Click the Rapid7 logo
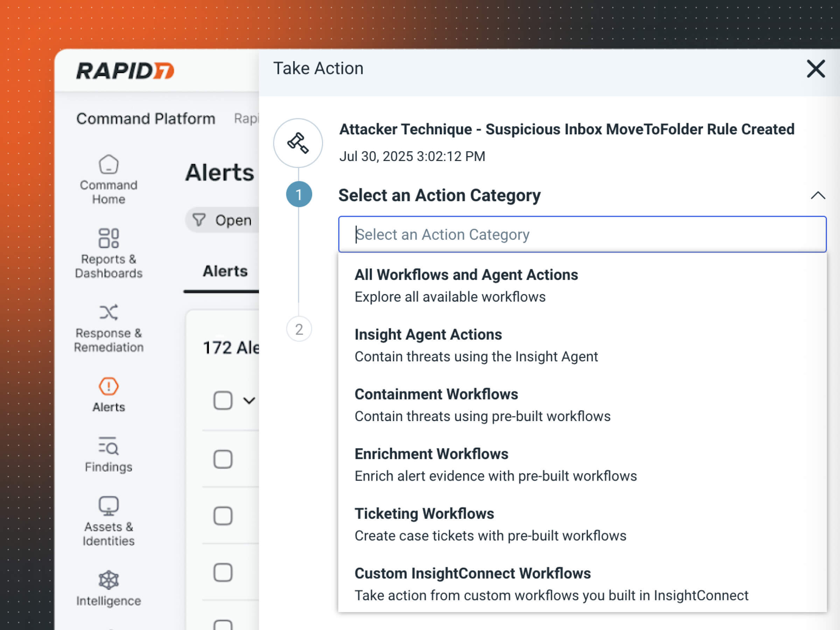The image size is (840, 630). tap(125, 71)
